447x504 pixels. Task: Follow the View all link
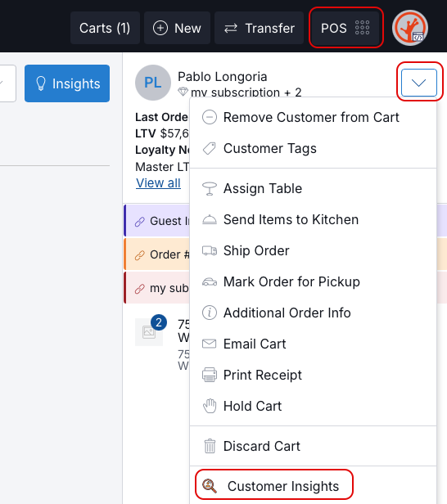(158, 183)
